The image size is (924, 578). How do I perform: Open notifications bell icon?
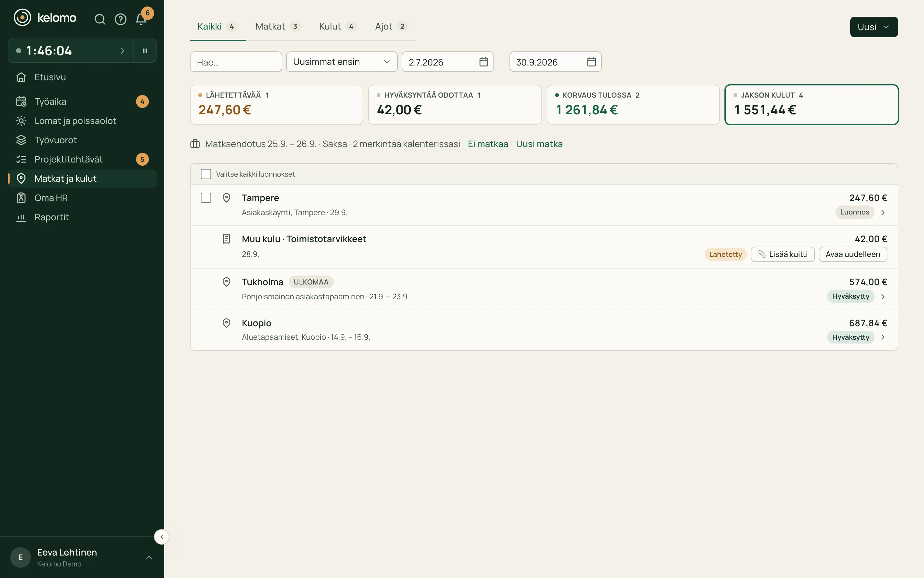click(x=141, y=19)
